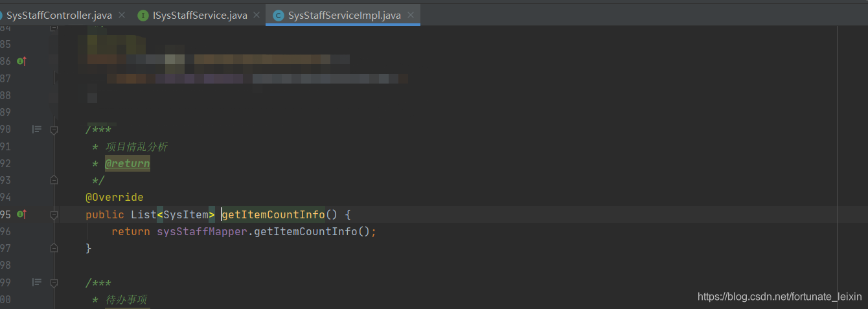Click the fold end marker at line 93
Screen dimensions: 868x309
click(54, 180)
